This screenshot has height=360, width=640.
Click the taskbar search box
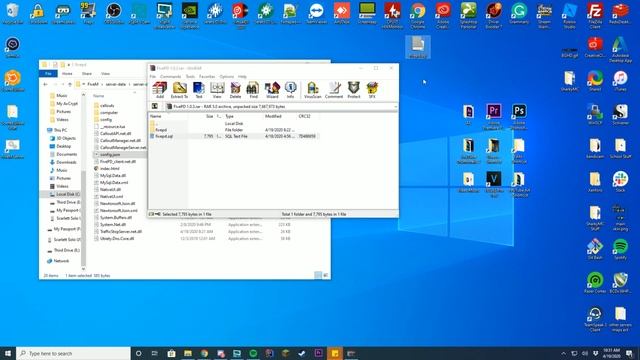coord(73,353)
